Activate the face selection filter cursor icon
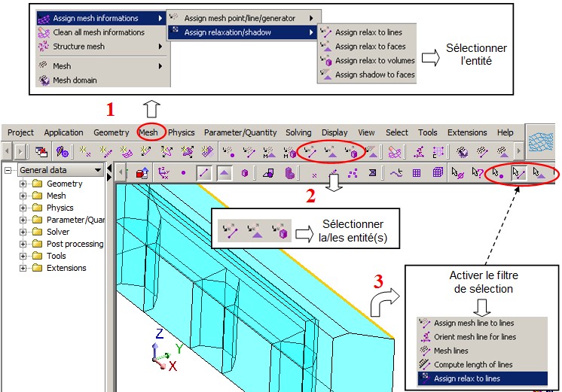 coord(538,172)
